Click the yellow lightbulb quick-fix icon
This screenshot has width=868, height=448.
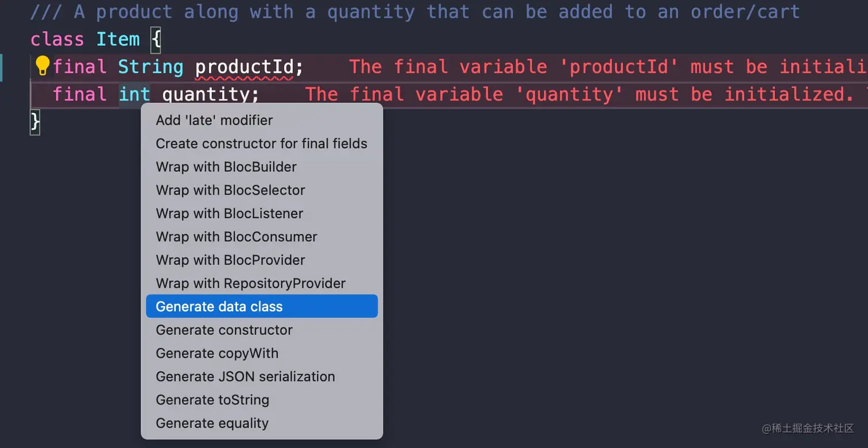coord(42,66)
